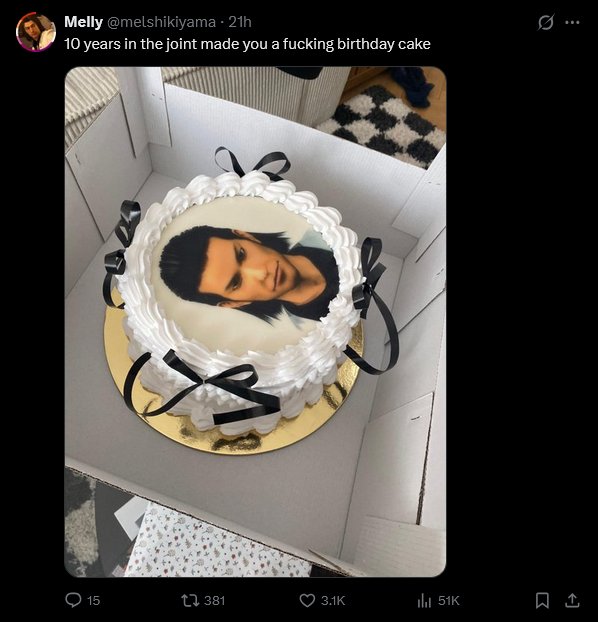The height and width of the screenshot is (622, 598).
Task: Bookmark this post
Action: (542, 601)
